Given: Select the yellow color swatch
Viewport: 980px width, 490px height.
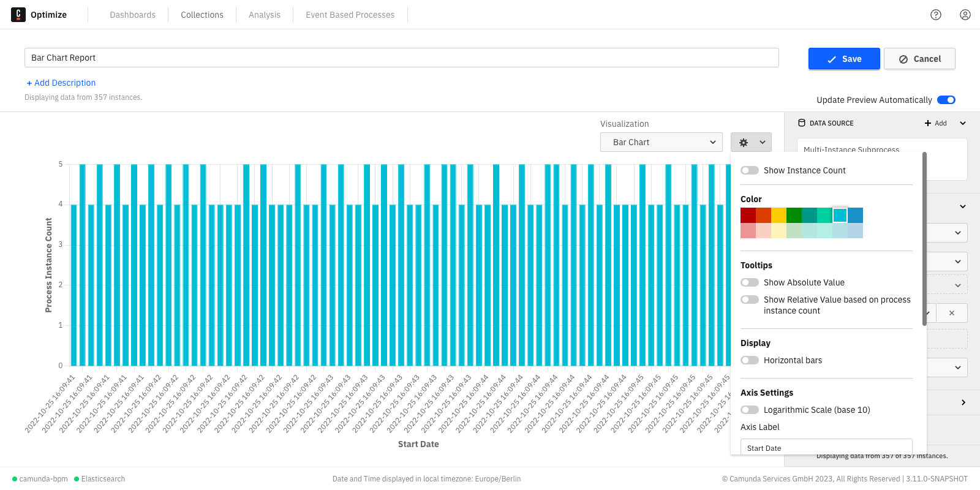Looking at the screenshot, I should pyautogui.click(x=778, y=215).
